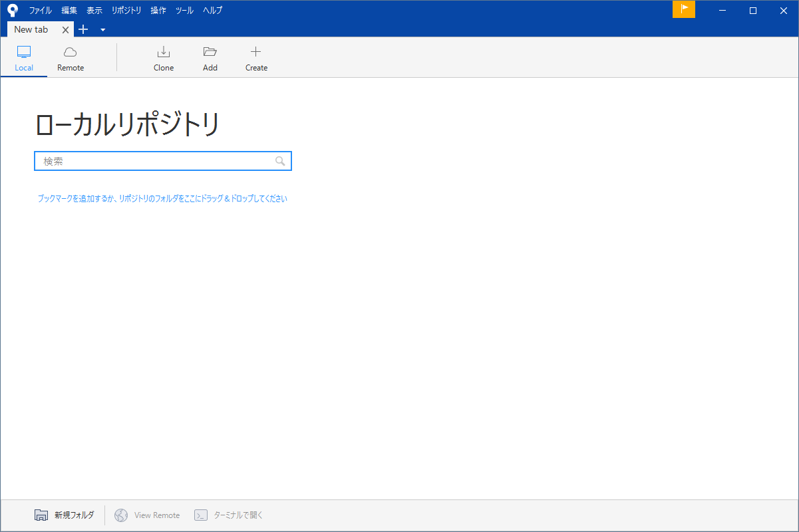
Task: Switch to Local repositories view
Action: [x=24, y=59]
